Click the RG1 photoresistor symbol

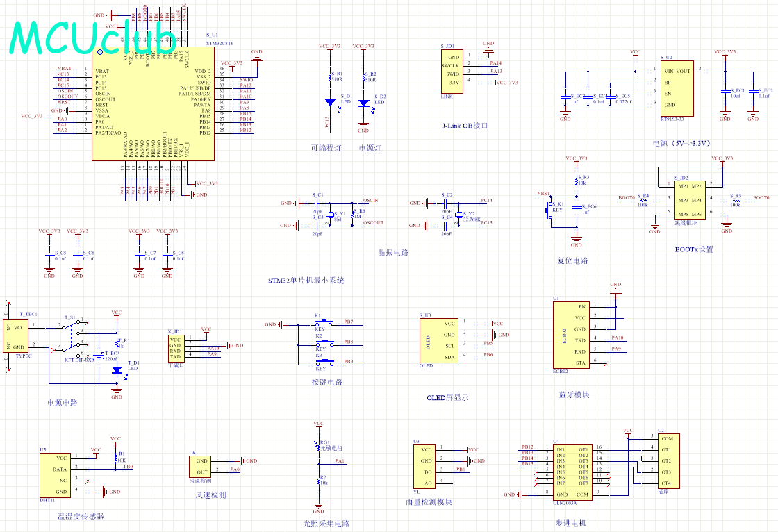[318, 447]
